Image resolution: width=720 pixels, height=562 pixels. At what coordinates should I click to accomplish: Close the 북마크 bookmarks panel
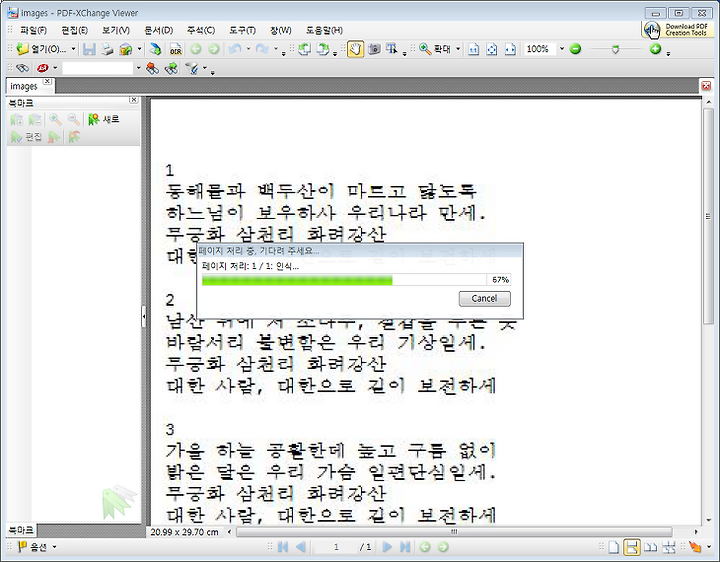(133, 100)
